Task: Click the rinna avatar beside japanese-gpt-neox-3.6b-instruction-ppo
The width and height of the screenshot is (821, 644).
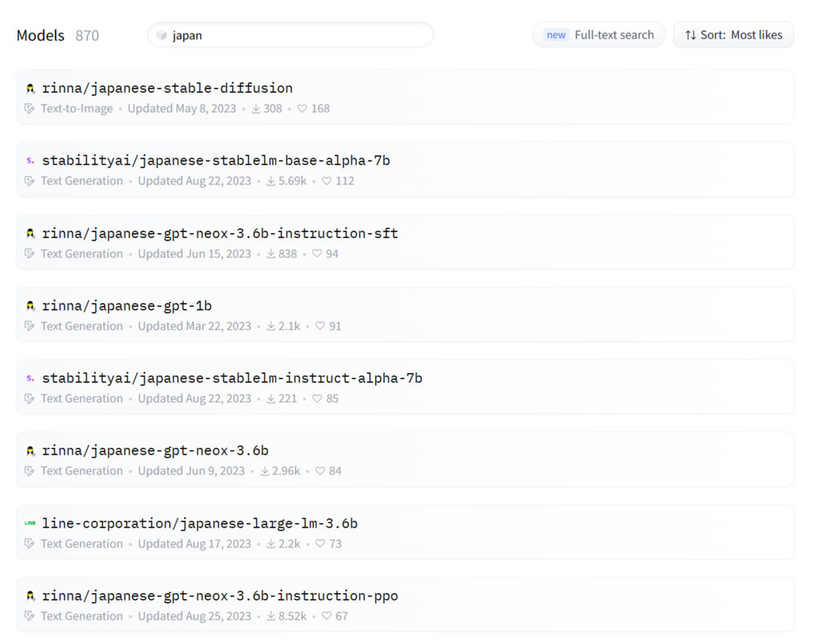Action: click(x=30, y=596)
